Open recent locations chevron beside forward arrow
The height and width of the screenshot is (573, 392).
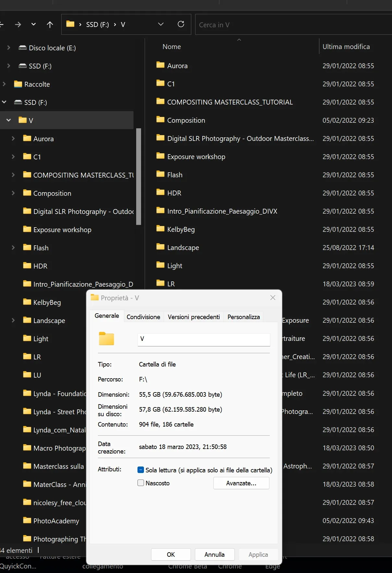click(33, 24)
